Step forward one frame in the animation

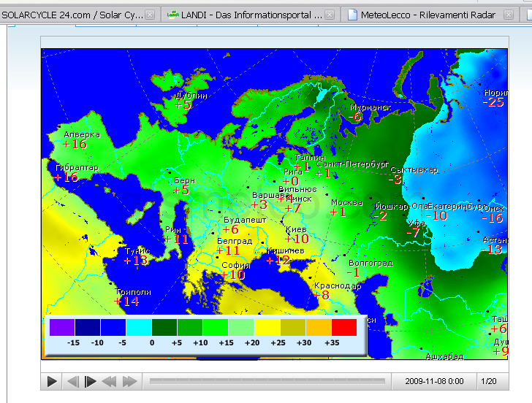tap(91, 381)
